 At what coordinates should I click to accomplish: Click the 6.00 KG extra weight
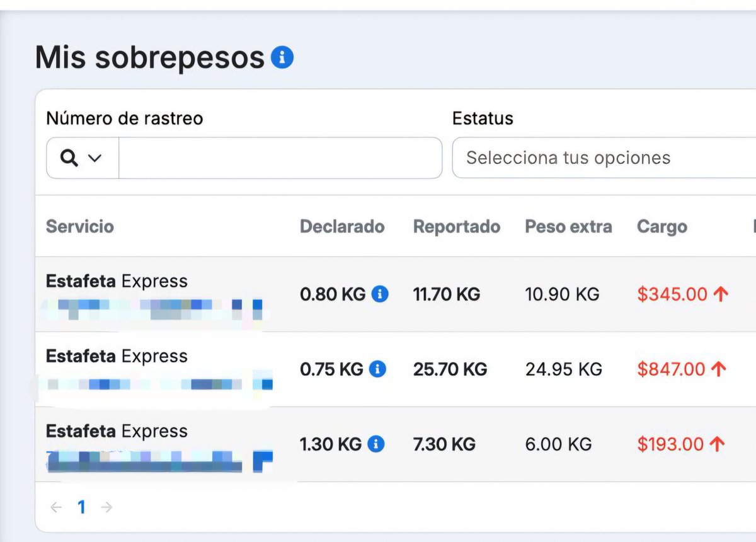pos(559,444)
